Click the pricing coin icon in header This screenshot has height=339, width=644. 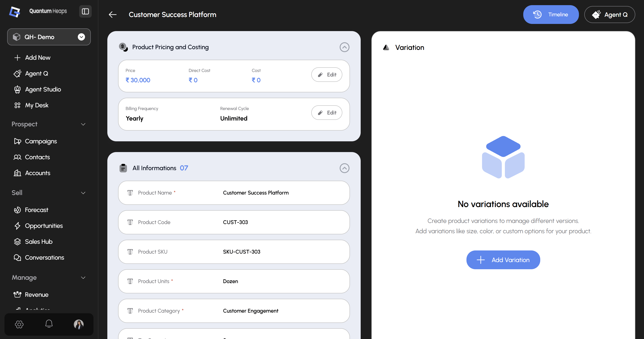tap(123, 47)
